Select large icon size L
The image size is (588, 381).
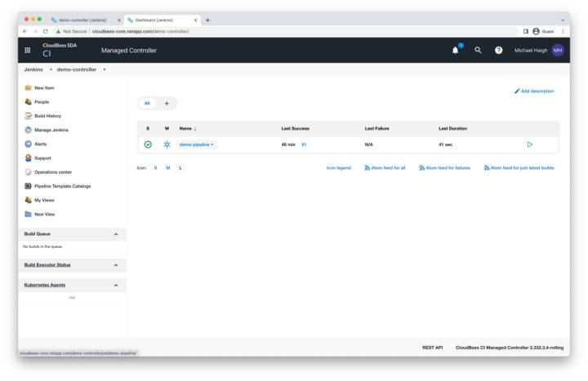pos(180,167)
